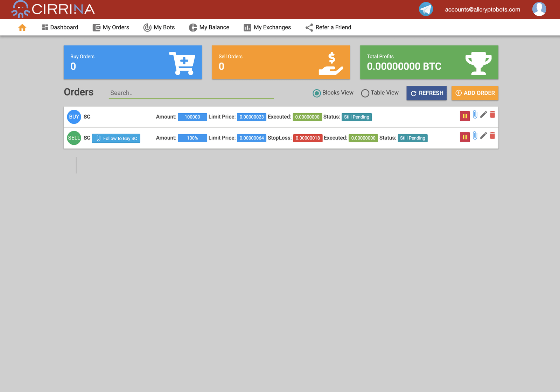Image resolution: width=560 pixels, height=392 pixels.
Task: Open the user profile avatar
Action: [x=539, y=9]
